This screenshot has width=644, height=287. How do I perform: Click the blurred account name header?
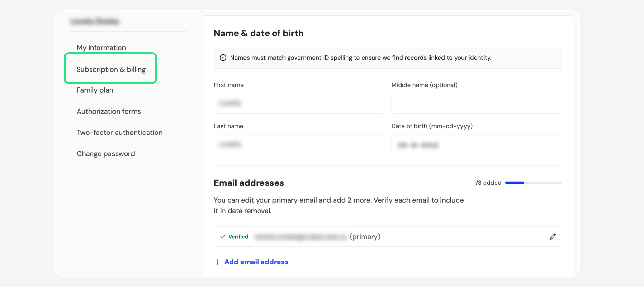pyautogui.click(x=95, y=22)
